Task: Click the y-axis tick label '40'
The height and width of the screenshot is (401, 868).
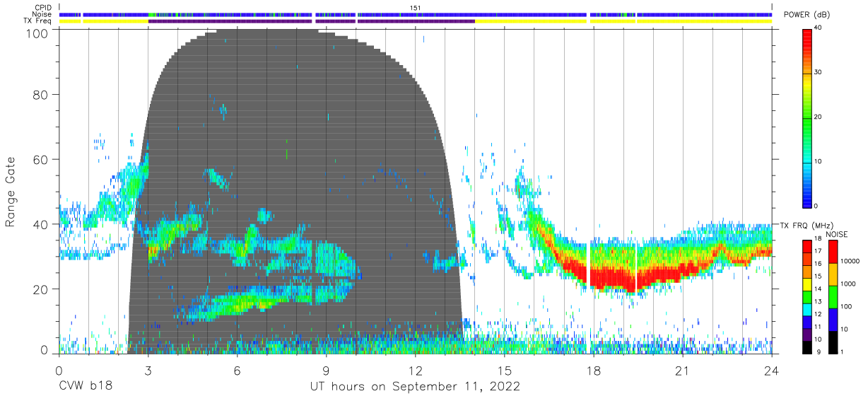Action: (41, 224)
